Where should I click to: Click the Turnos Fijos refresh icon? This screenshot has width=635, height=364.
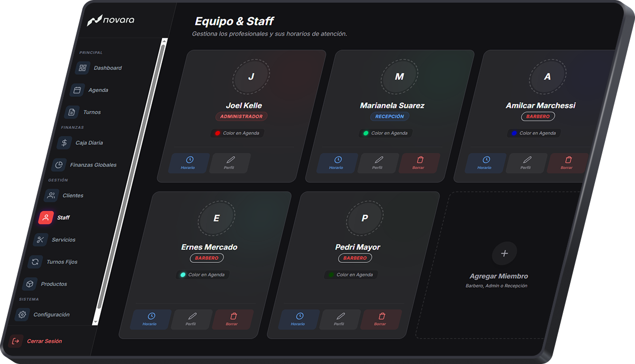coord(35,262)
